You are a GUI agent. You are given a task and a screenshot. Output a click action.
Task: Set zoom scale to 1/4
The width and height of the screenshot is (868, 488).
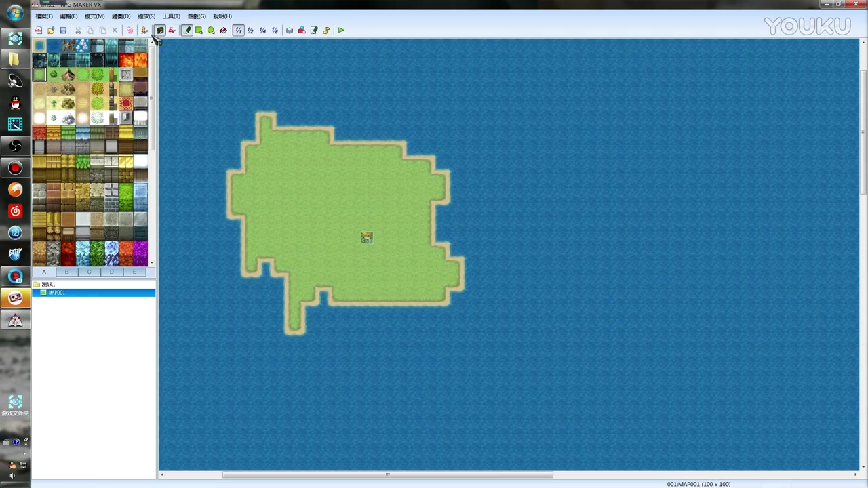[262, 30]
